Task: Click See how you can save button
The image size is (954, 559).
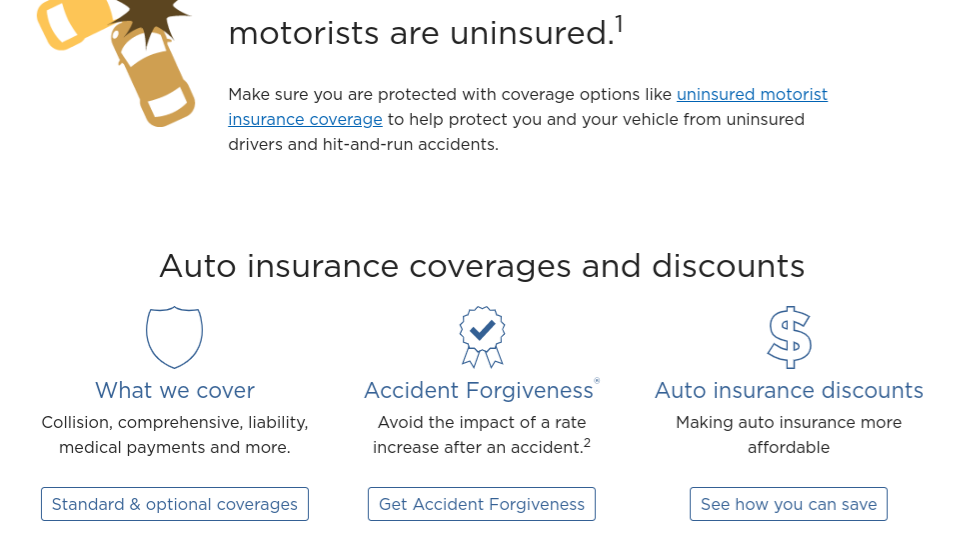Action: [789, 504]
